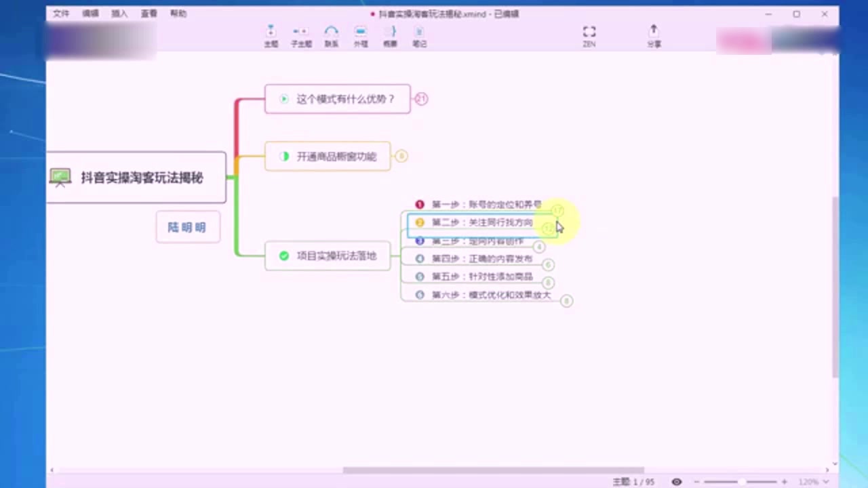Click priority 6 marker on 第六步
The height and width of the screenshot is (488, 868).
pos(420,295)
